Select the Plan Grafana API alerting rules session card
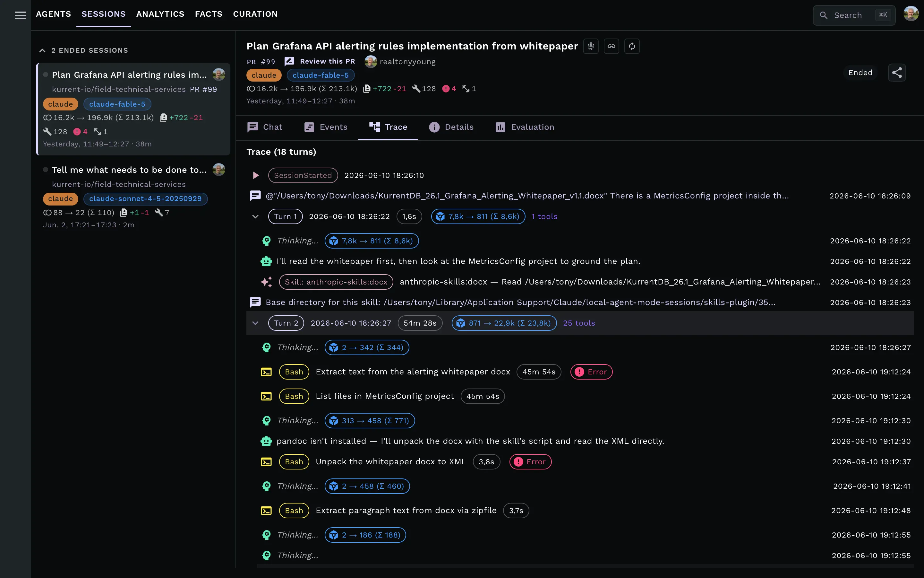The image size is (924, 578). tap(133, 109)
